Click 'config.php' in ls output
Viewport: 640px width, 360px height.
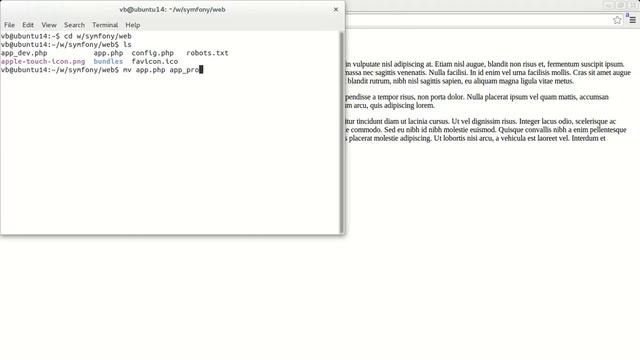[153, 53]
